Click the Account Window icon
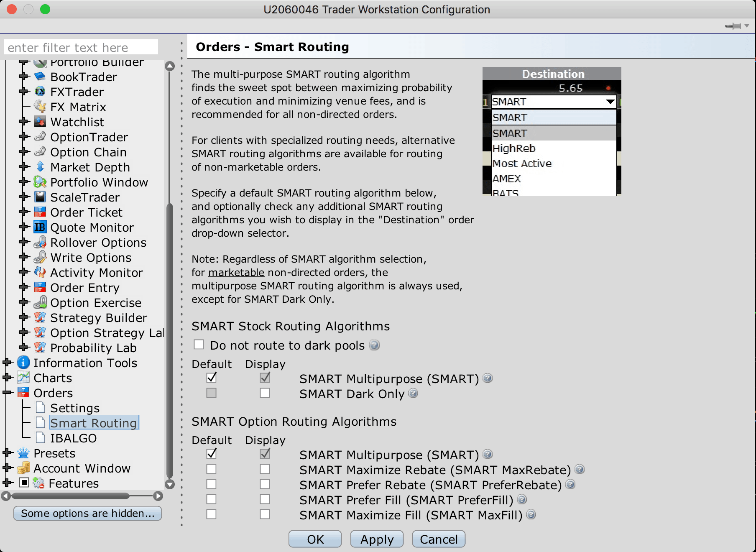Image resolution: width=756 pixels, height=552 pixels. tap(23, 468)
